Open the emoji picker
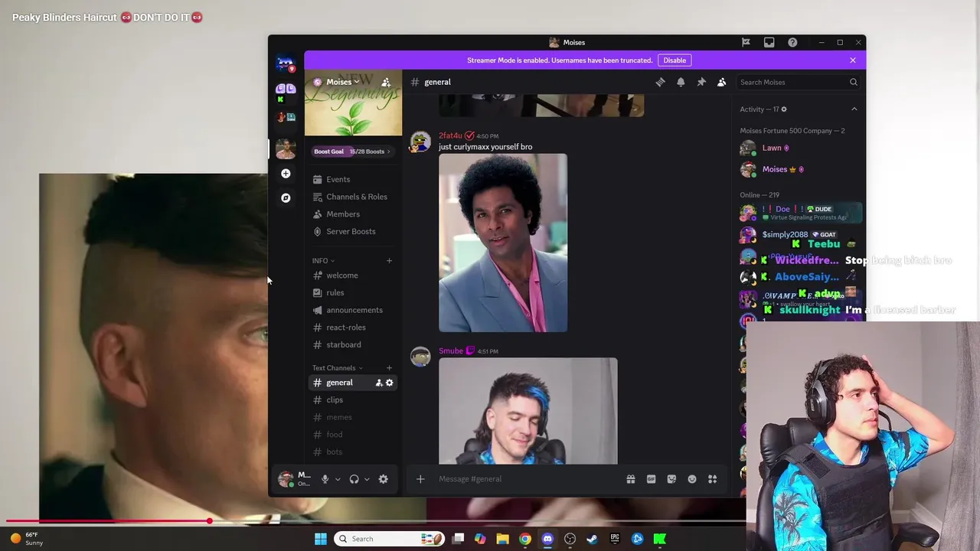 click(x=692, y=479)
